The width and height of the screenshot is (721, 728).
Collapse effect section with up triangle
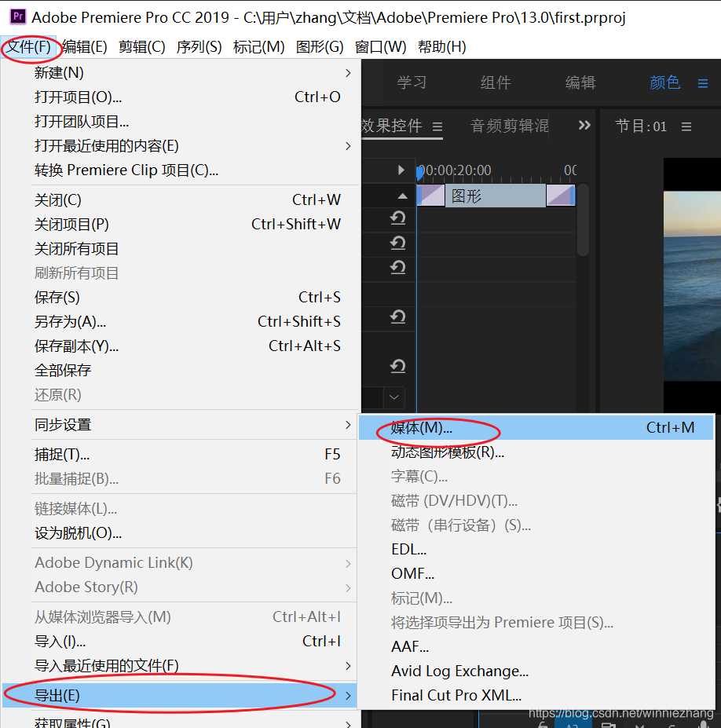[x=402, y=196]
